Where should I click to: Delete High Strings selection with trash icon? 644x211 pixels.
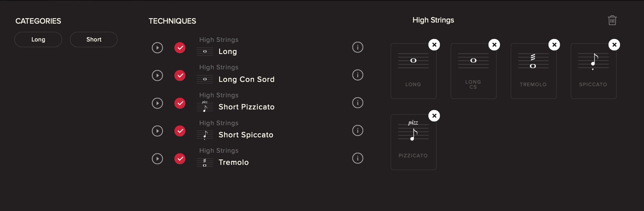coord(612,20)
